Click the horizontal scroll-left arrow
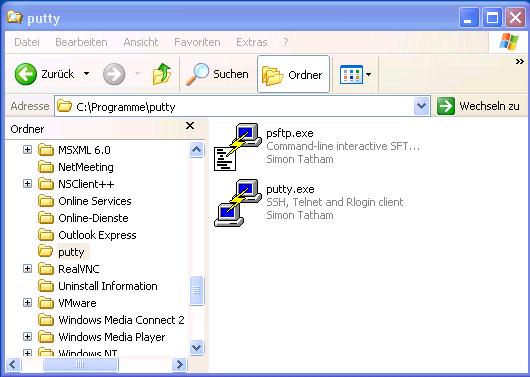The width and height of the screenshot is (530, 377). coord(13,364)
